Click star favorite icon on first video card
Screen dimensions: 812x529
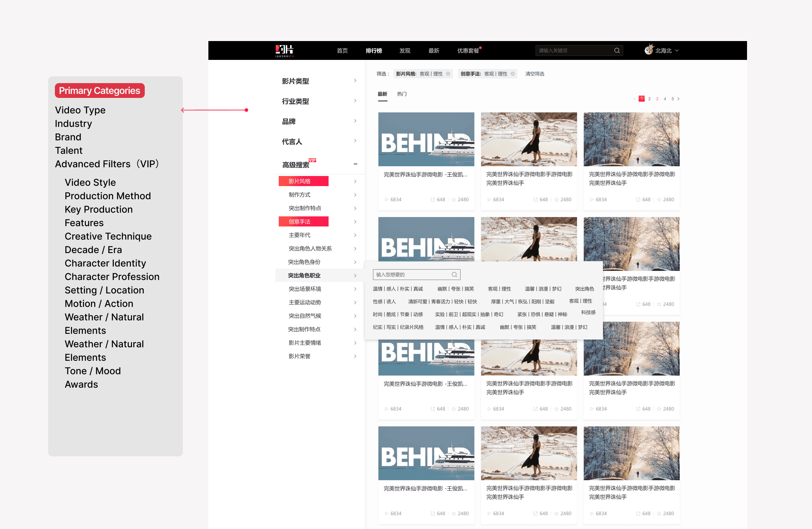(x=454, y=200)
